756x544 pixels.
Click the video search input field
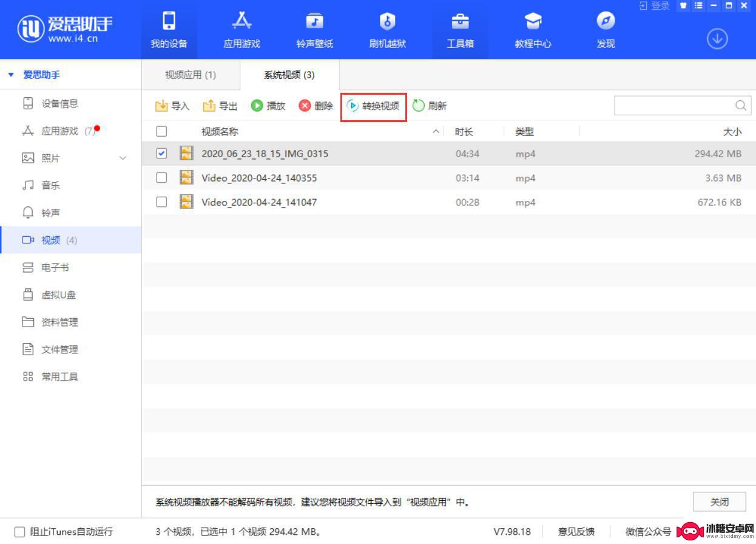[x=682, y=106]
